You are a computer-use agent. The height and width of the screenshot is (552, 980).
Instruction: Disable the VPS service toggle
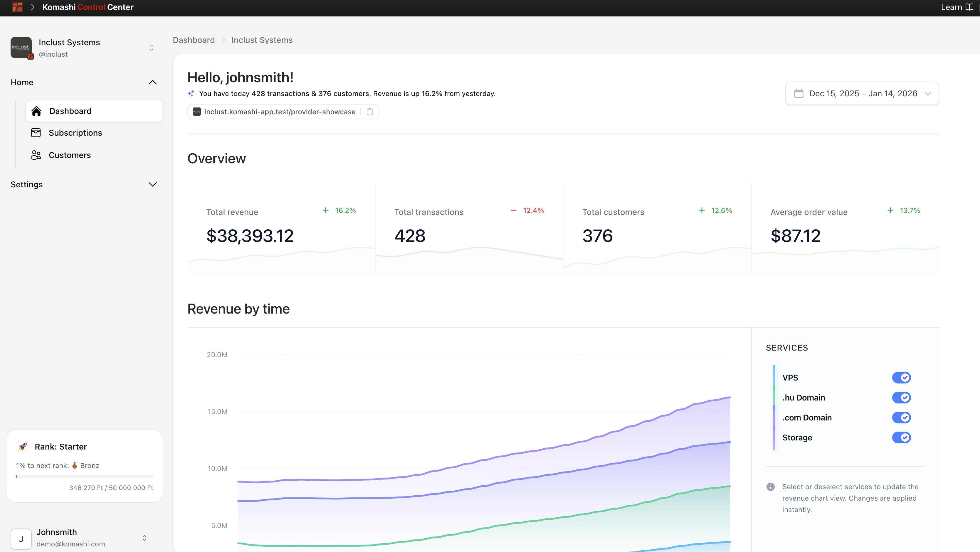(902, 377)
